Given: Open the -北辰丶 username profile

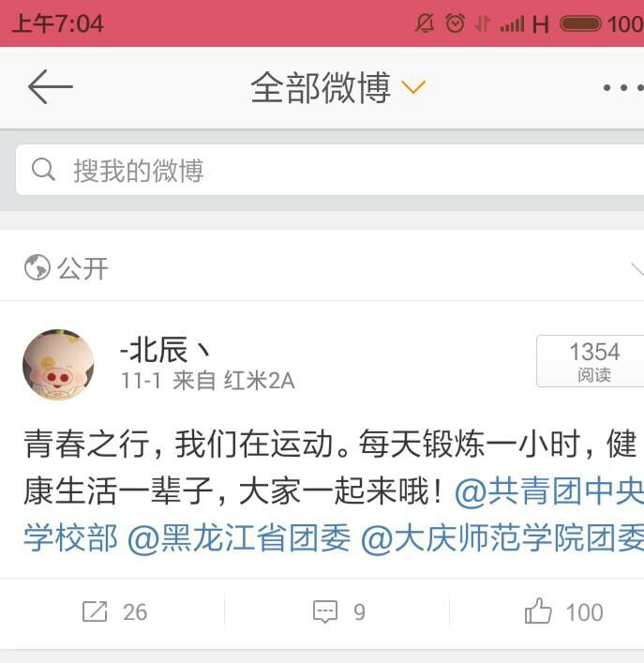Looking at the screenshot, I should [165, 350].
